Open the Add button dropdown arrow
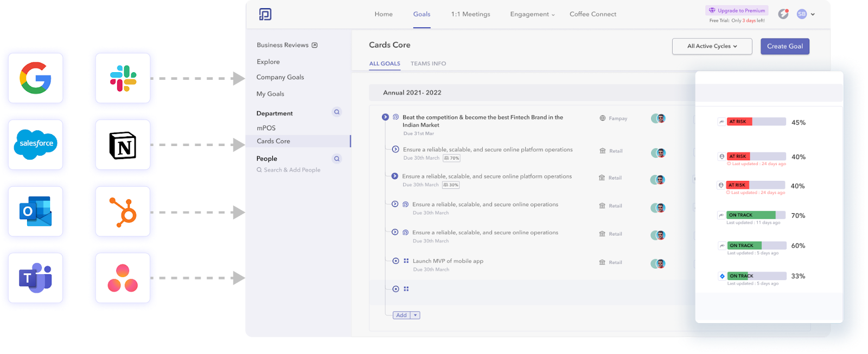The width and height of the screenshot is (868, 354). point(416,315)
